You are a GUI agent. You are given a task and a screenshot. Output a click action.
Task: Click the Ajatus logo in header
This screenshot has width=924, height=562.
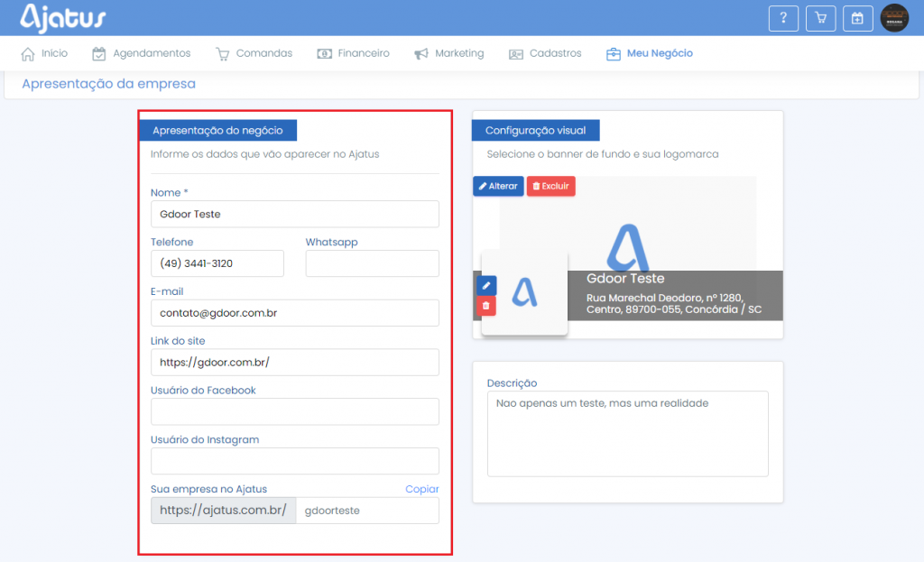63,18
